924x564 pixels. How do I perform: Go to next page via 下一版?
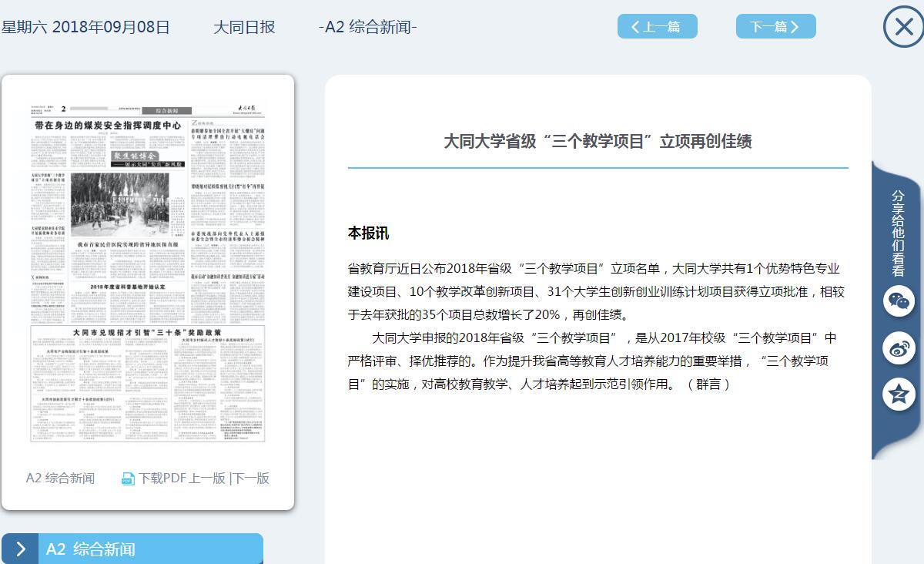[x=251, y=478]
